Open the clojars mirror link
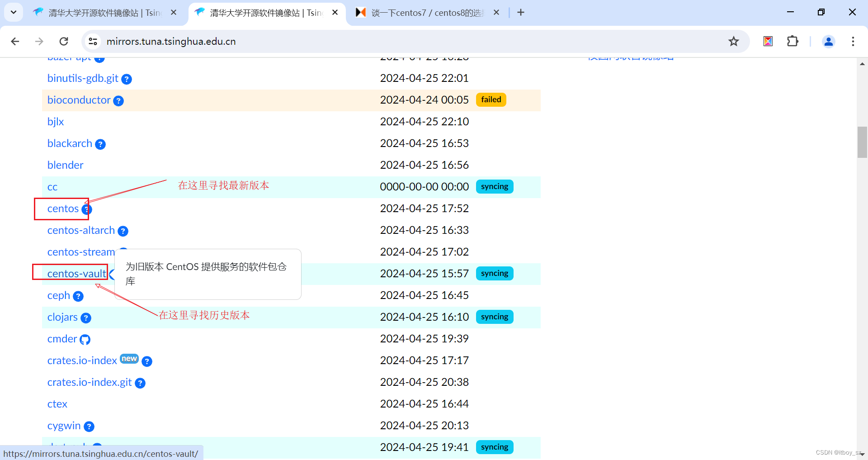868x460 pixels. [62, 317]
